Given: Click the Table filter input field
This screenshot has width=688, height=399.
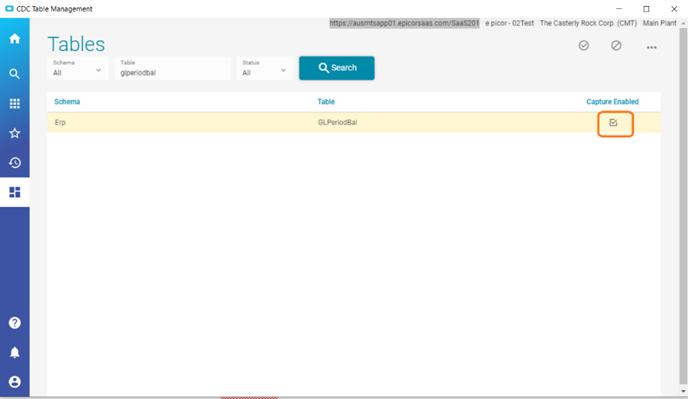Looking at the screenshot, I should (172, 68).
